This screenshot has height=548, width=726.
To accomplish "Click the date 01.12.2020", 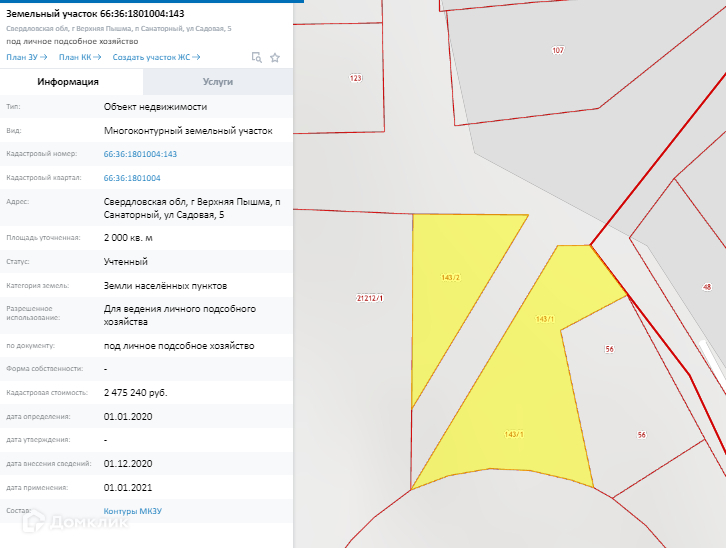I will pyautogui.click(x=128, y=464).
